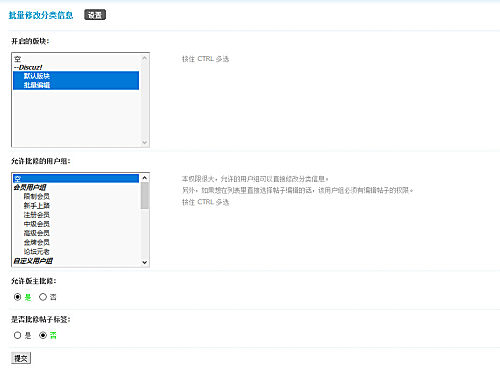
Task: Choose 否 for 允许版主批修
Action: coord(43,297)
